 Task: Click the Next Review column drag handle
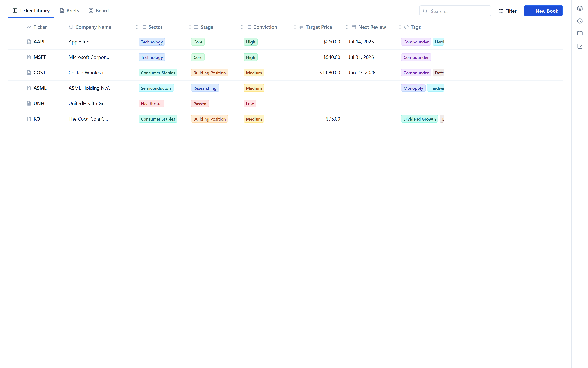coord(347,27)
